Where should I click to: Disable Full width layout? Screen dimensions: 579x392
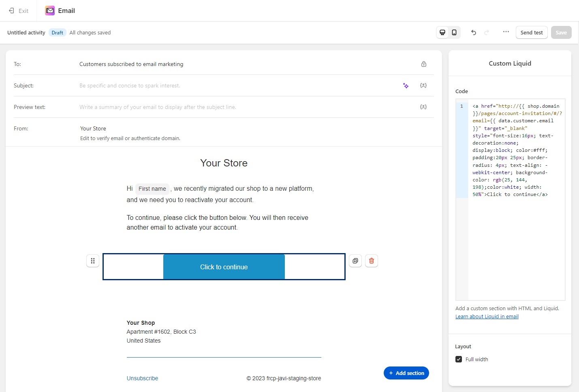click(458, 359)
